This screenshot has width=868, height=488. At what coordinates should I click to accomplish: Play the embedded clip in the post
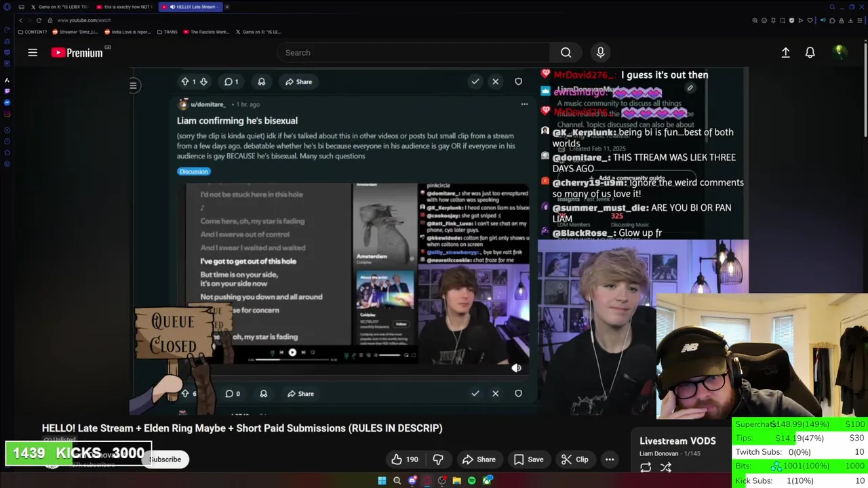pos(292,352)
